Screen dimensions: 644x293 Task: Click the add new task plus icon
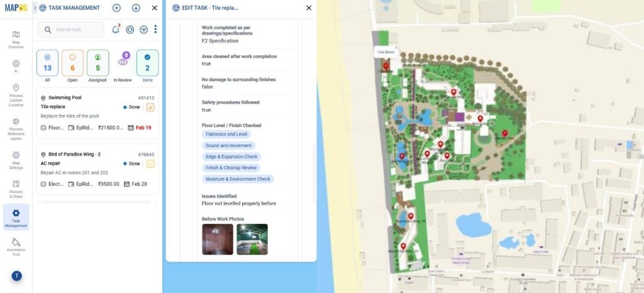116,8
